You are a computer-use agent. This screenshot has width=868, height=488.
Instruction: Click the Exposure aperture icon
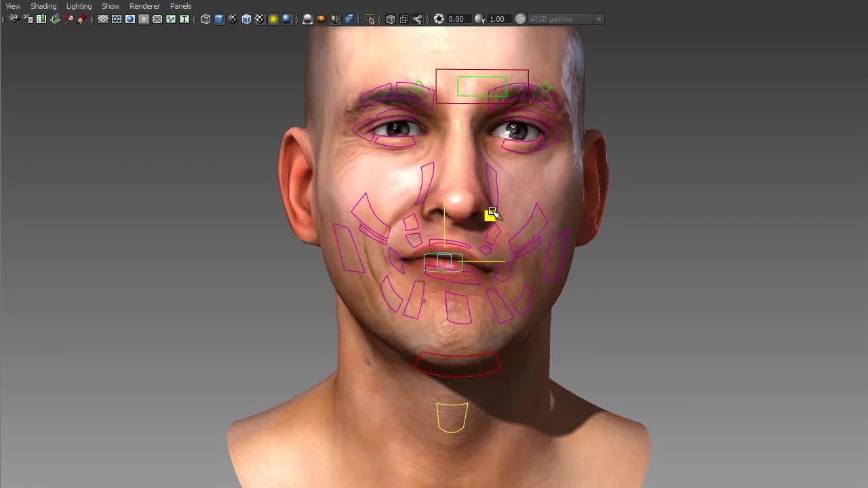click(439, 19)
